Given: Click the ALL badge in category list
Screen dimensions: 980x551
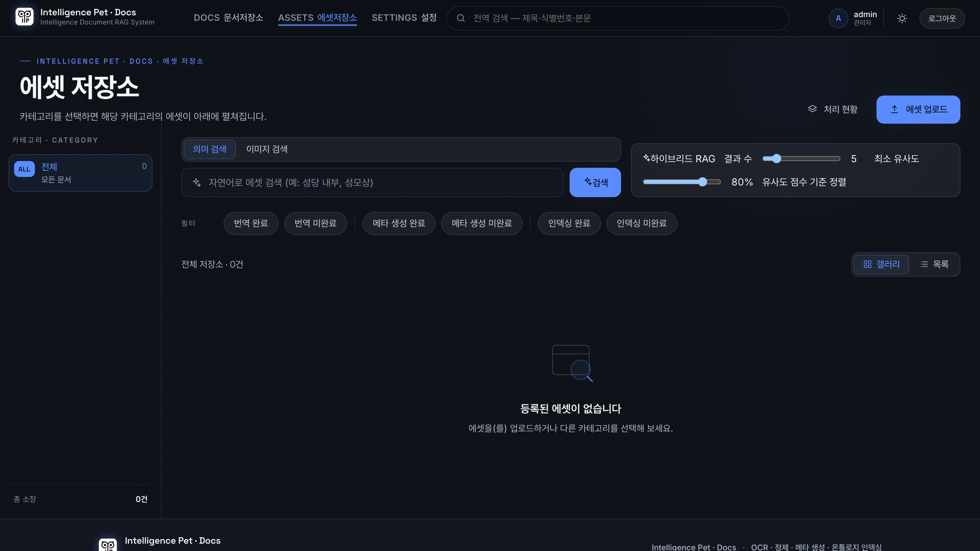Looking at the screenshot, I should click(24, 169).
